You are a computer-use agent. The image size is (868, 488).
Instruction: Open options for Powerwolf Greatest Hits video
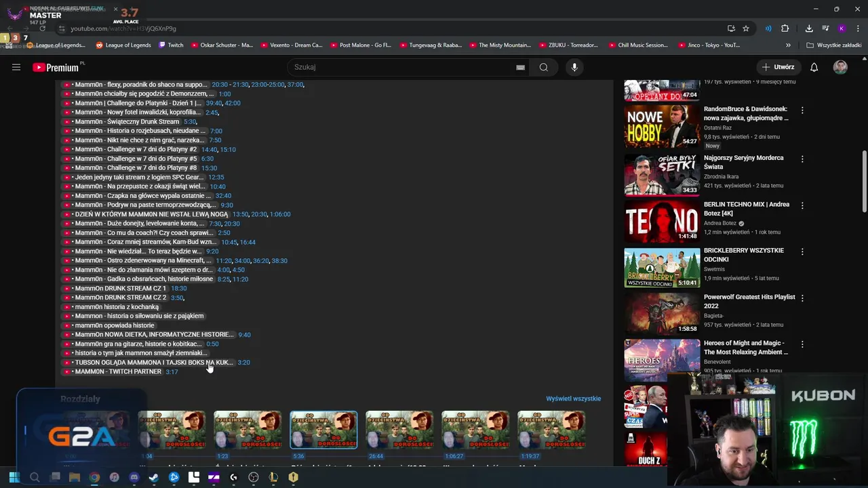802,298
